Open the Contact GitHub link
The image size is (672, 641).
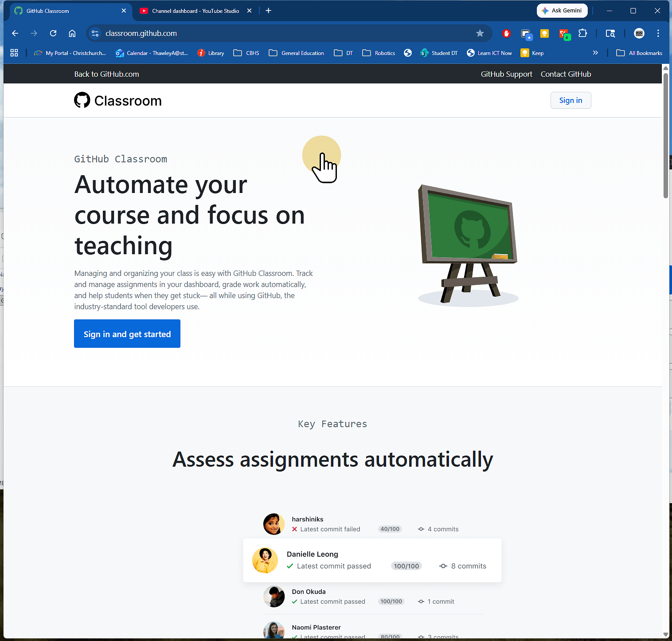(566, 74)
